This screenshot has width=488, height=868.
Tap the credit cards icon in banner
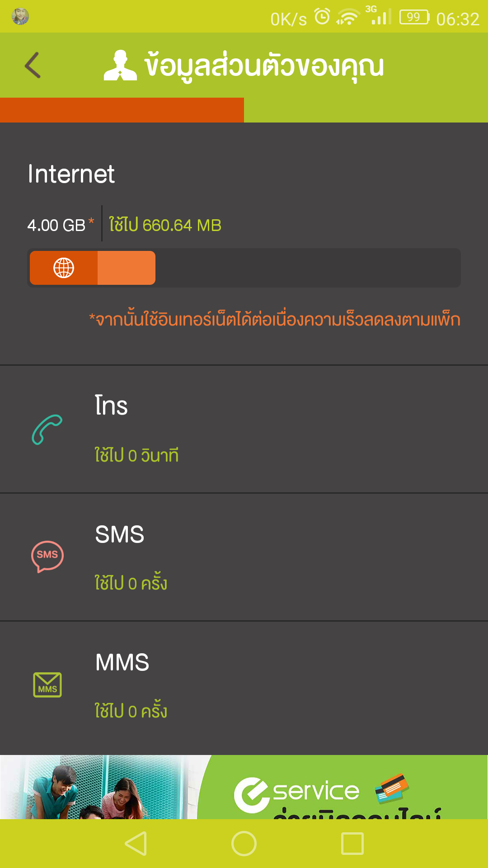pos(391,788)
